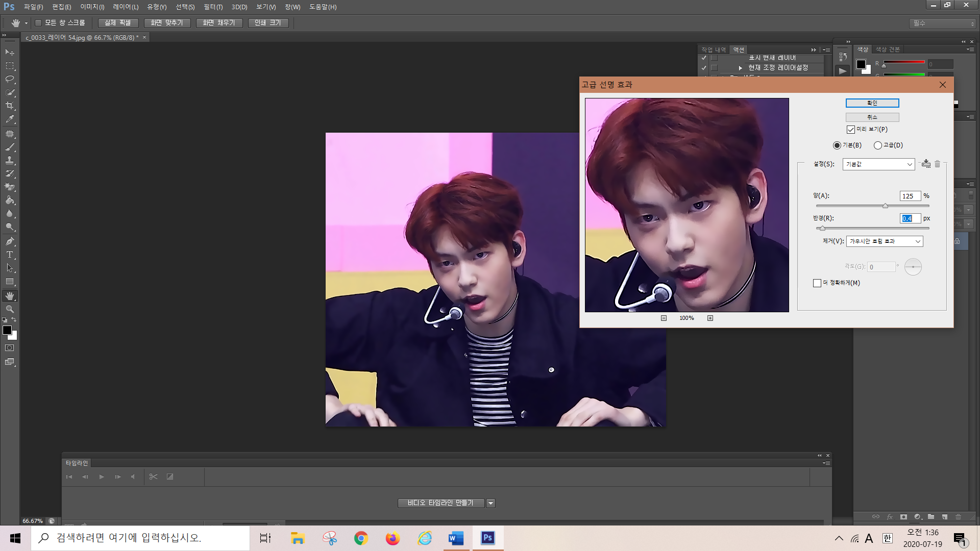Viewport: 980px width, 551px height.
Task: Click the timeline scissors split icon
Action: point(153,477)
